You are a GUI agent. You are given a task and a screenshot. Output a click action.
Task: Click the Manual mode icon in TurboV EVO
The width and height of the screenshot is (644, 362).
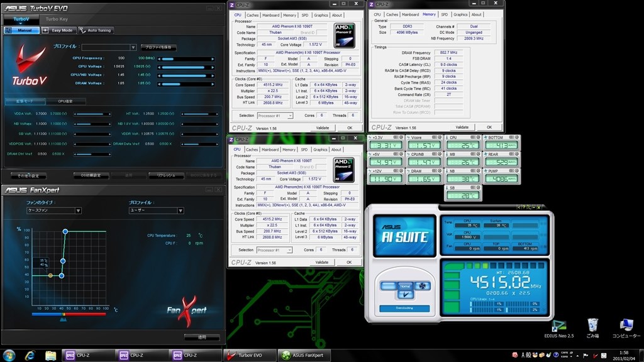tap(9, 30)
